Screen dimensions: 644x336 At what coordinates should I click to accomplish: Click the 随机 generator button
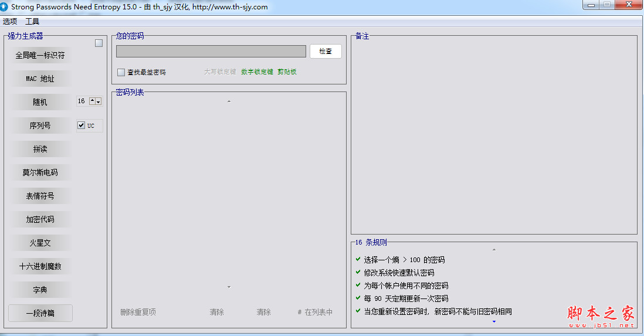[40, 102]
